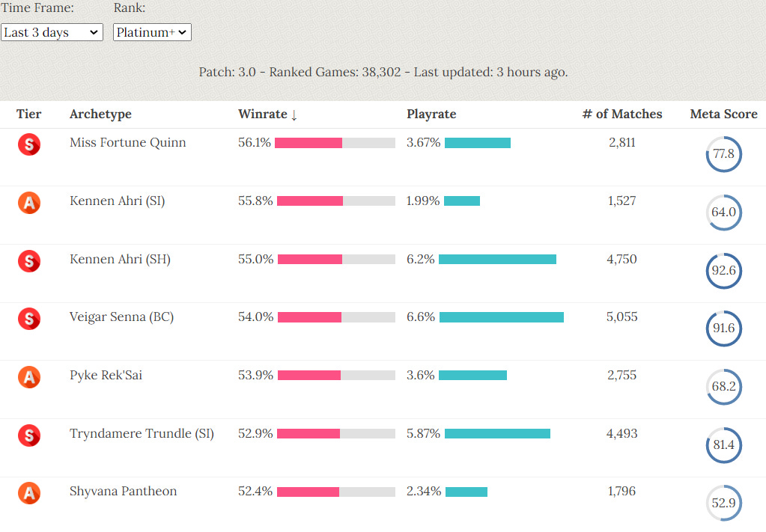
Task: Open the Veigar Senna (BC) archetype
Action: (x=121, y=317)
